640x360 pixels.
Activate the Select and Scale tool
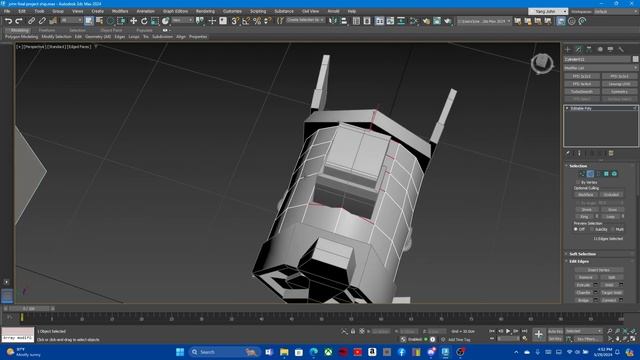(x=155, y=21)
